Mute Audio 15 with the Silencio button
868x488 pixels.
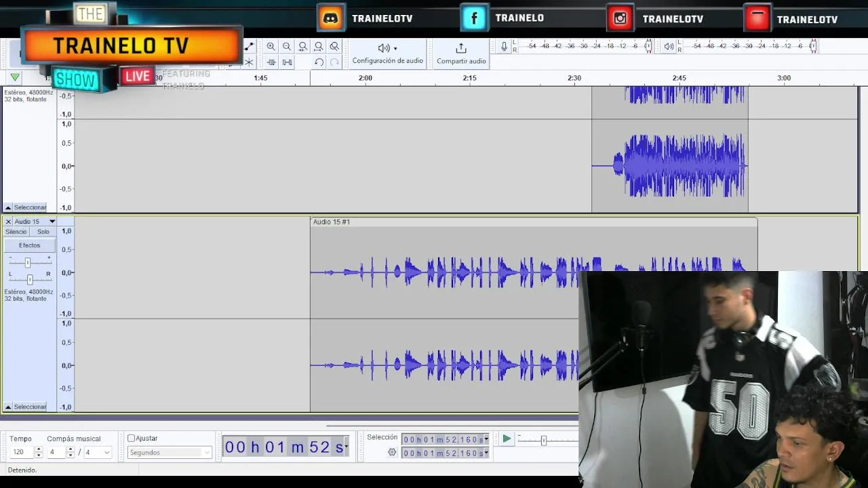click(16, 232)
